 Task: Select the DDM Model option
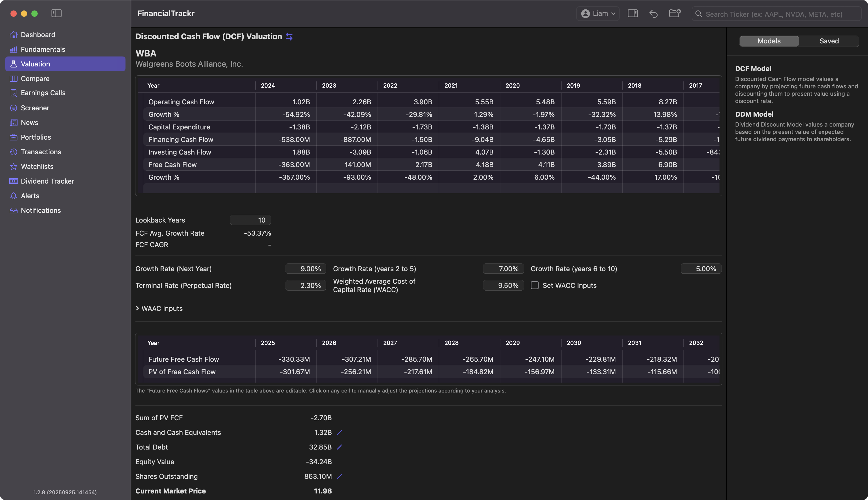754,114
